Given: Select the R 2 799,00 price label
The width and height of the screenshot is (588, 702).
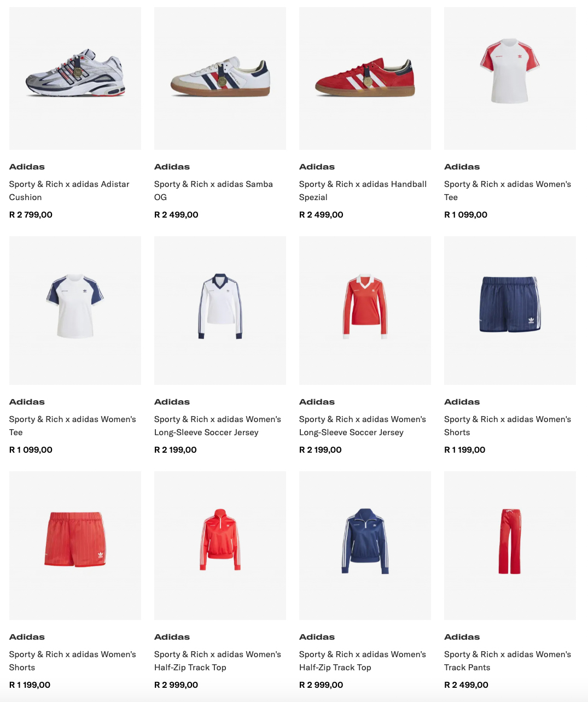Looking at the screenshot, I should [31, 215].
